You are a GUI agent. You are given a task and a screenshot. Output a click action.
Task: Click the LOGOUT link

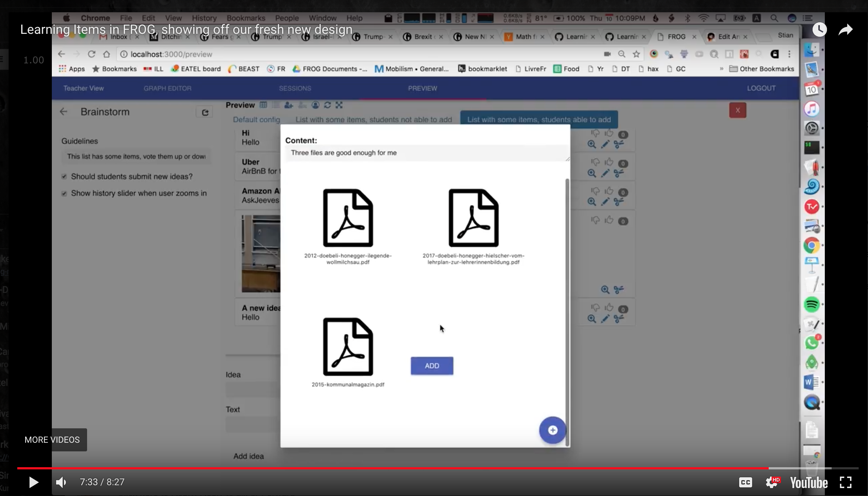(x=761, y=88)
